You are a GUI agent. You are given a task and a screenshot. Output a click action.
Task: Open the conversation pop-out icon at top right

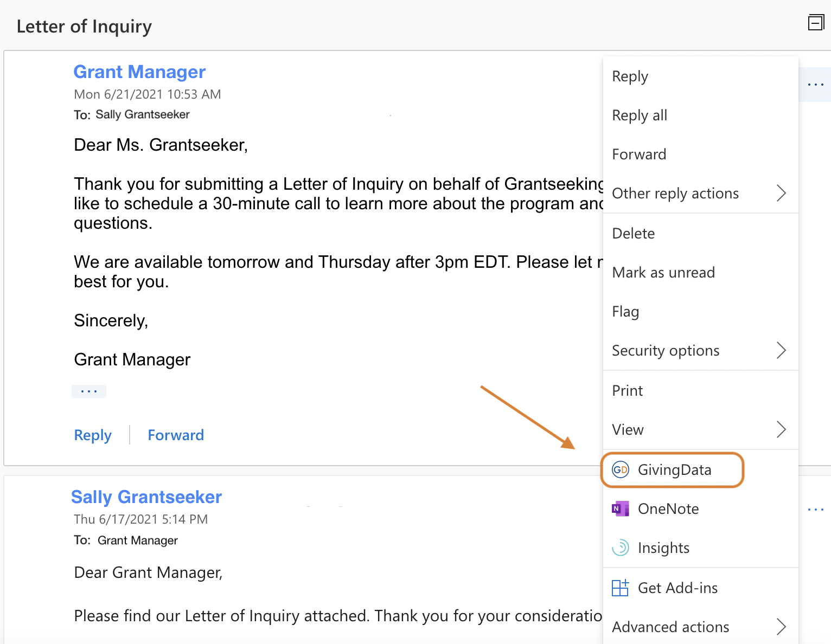(816, 23)
